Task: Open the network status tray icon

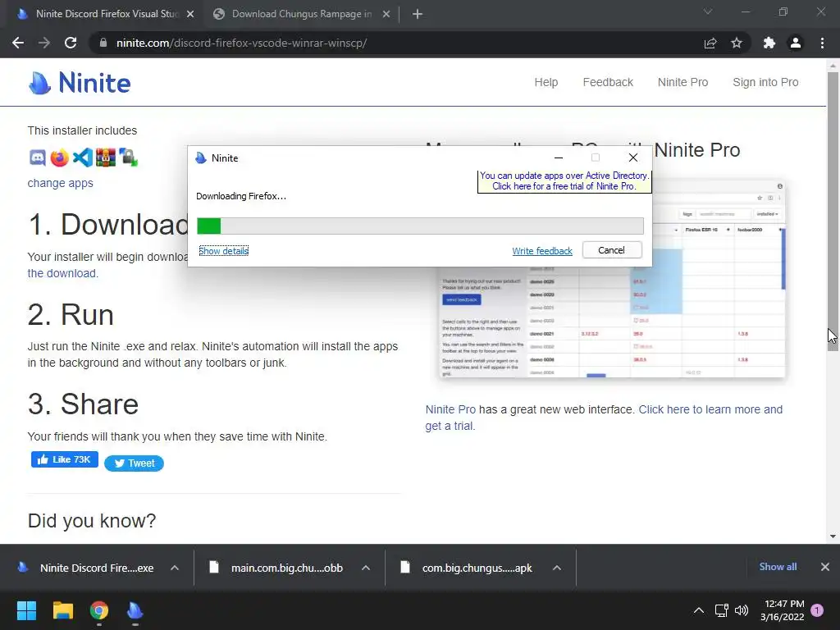Action: click(722, 610)
